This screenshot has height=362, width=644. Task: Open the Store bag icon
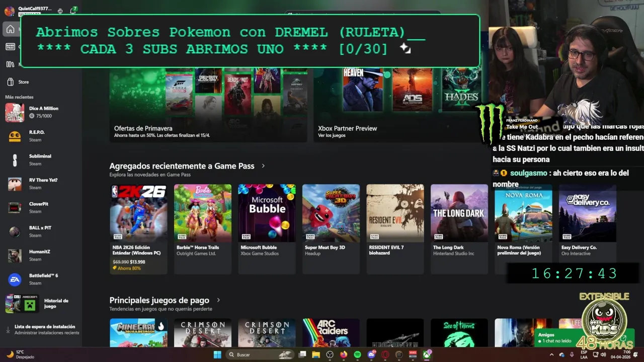tap(10, 82)
